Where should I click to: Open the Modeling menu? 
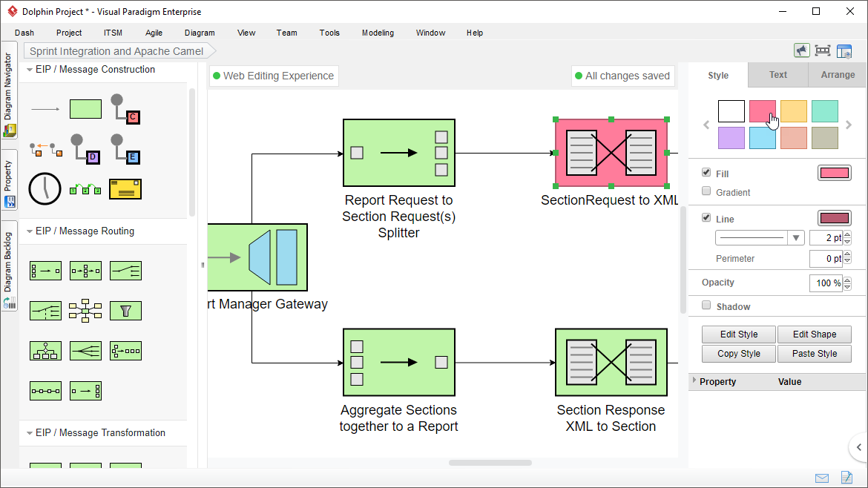point(378,33)
